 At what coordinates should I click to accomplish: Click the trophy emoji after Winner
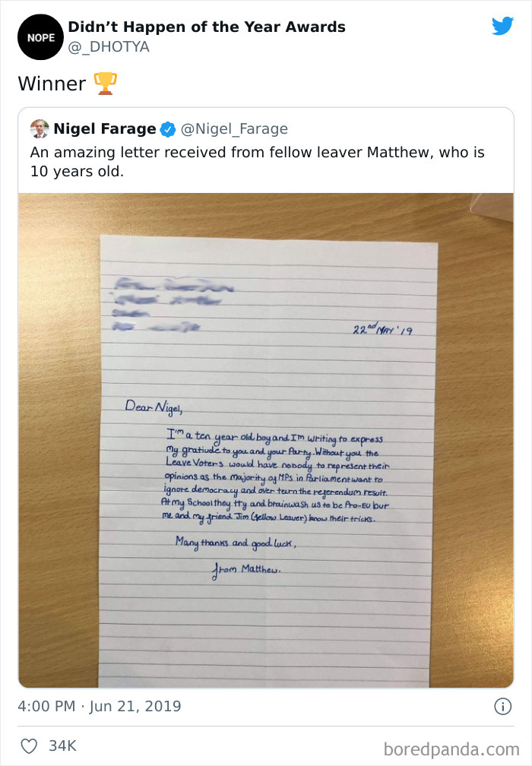tap(104, 84)
